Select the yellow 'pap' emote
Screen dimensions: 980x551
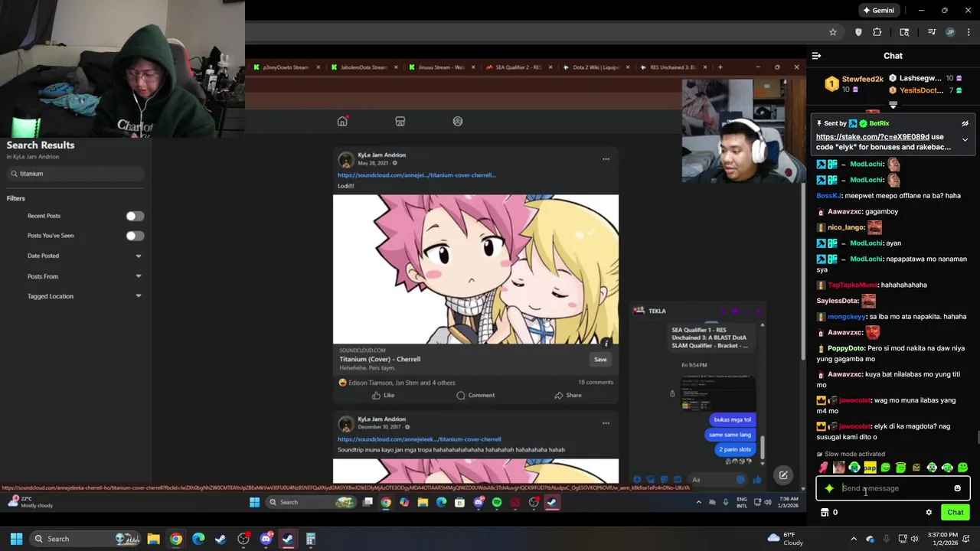click(870, 468)
